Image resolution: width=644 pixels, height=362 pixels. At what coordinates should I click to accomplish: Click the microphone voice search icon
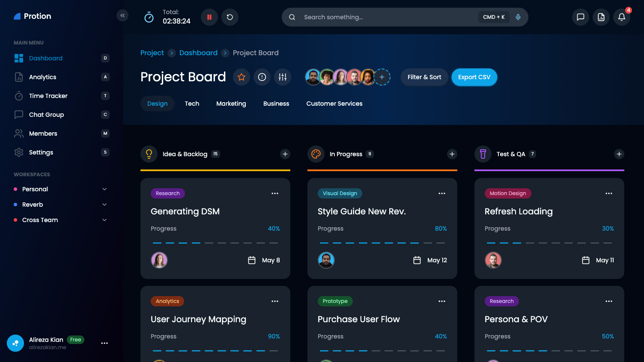(x=518, y=17)
